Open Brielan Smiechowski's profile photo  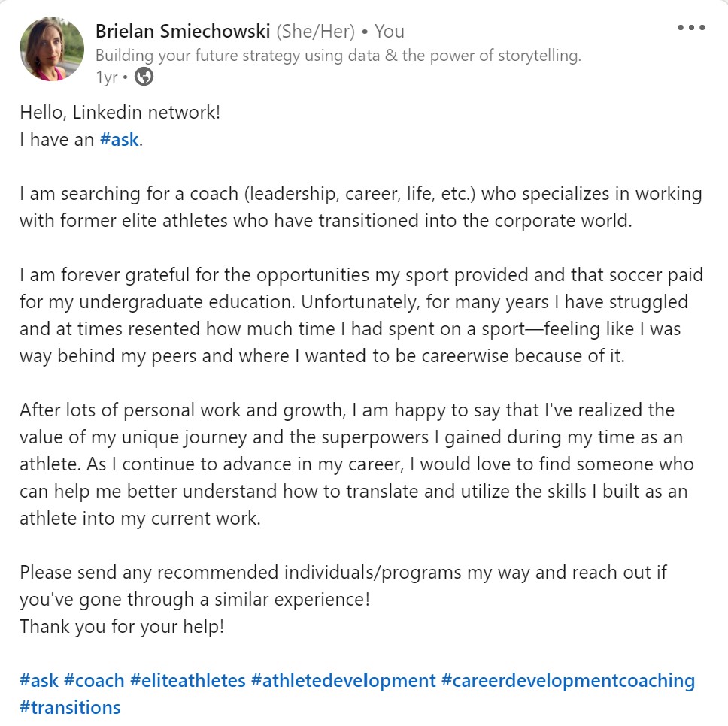(52, 48)
